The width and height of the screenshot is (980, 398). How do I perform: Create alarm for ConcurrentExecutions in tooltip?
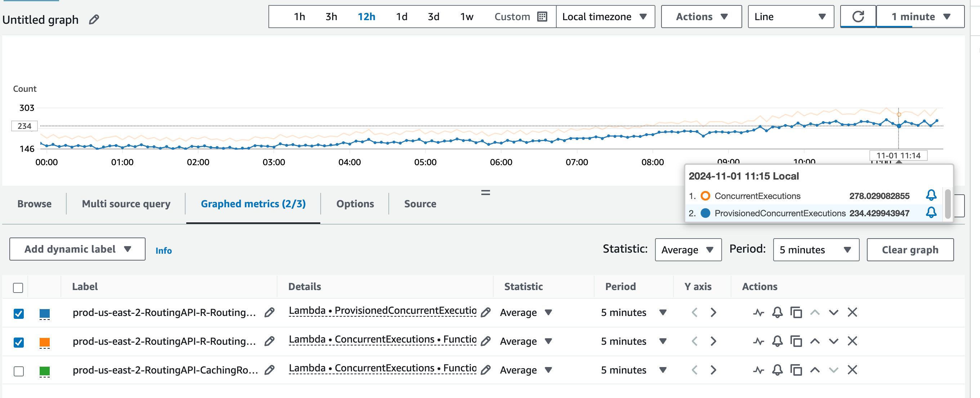(931, 195)
